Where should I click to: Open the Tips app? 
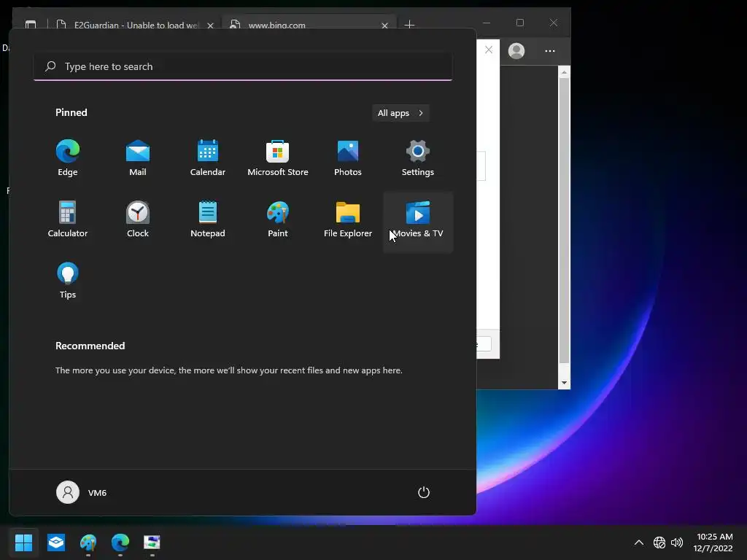[68, 281]
